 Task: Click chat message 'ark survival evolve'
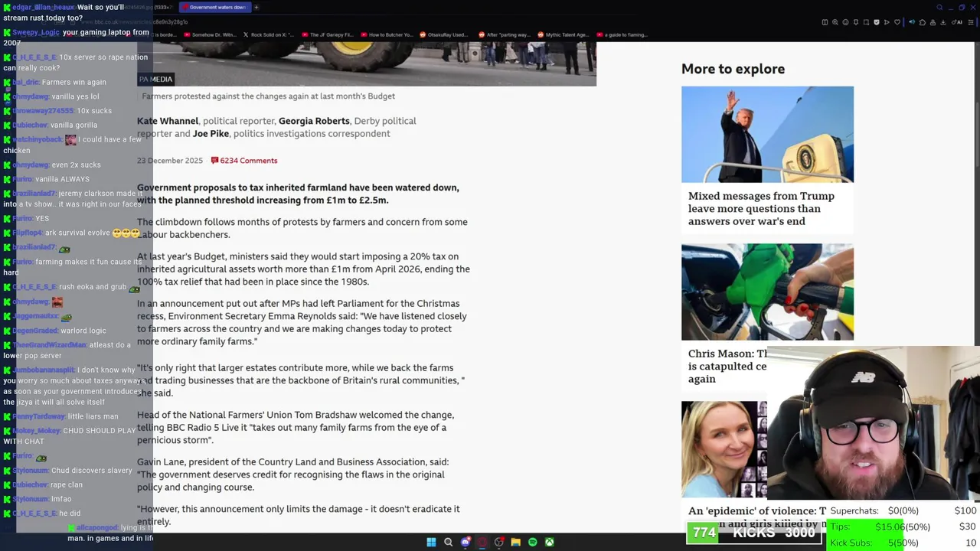pyautogui.click(x=77, y=233)
